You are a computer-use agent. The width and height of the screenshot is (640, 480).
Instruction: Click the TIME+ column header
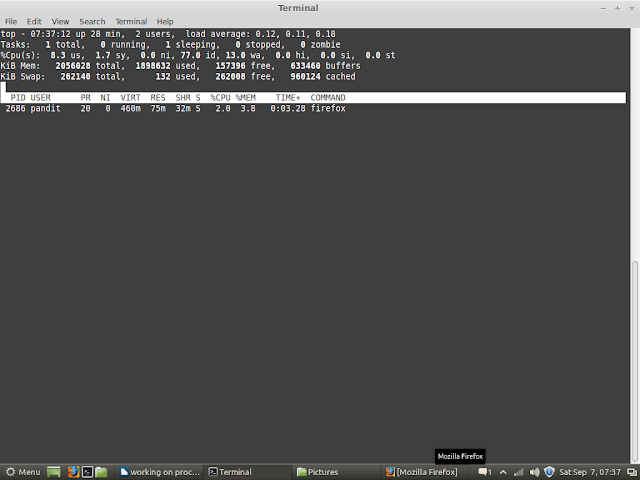[x=288, y=98]
